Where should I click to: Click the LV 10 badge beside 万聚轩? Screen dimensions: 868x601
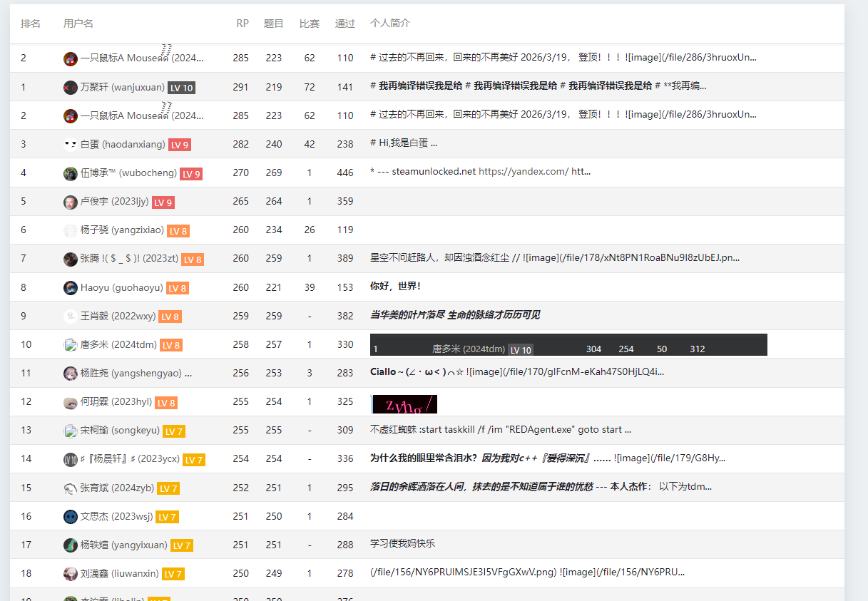(x=181, y=88)
